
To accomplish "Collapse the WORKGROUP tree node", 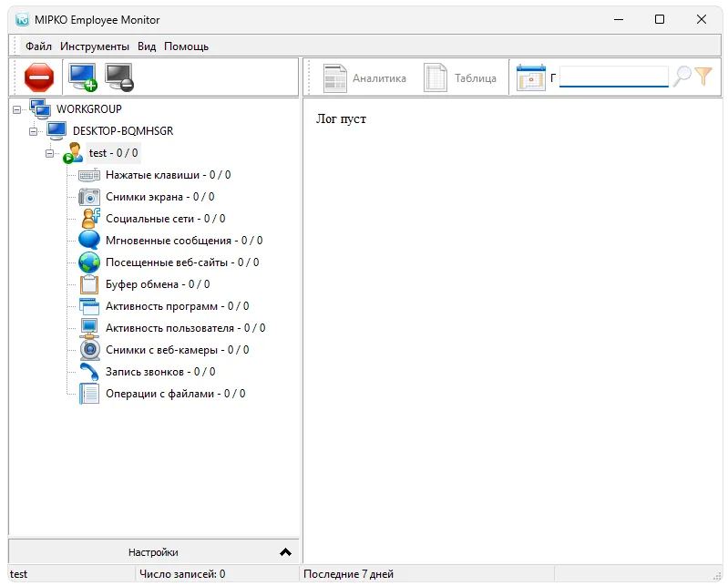I will click(16, 109).
